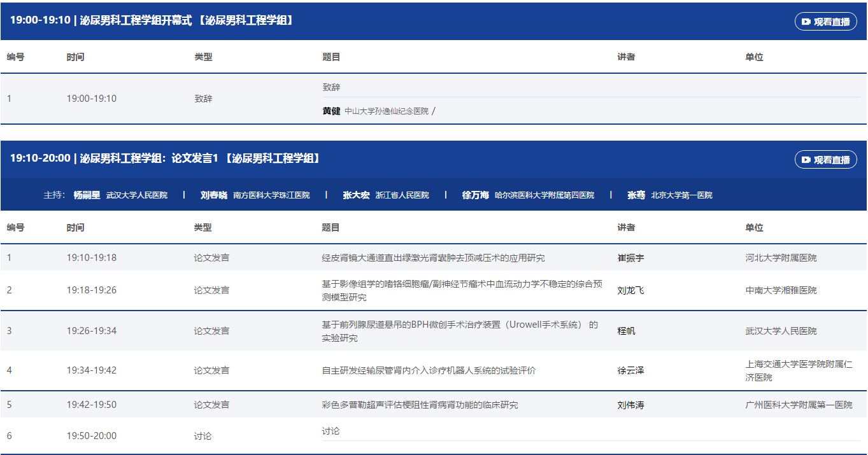Click the camera icon in the opening ceremony 观看直播 button
The image size is (868, 455).
pyautogui.click(x=806, y=22)
